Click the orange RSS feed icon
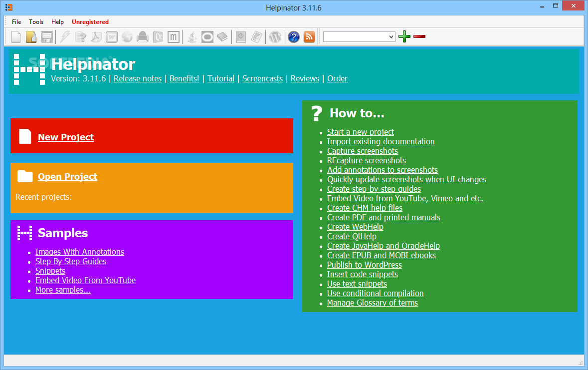This screenshot has height=370, width=588. 309,37
